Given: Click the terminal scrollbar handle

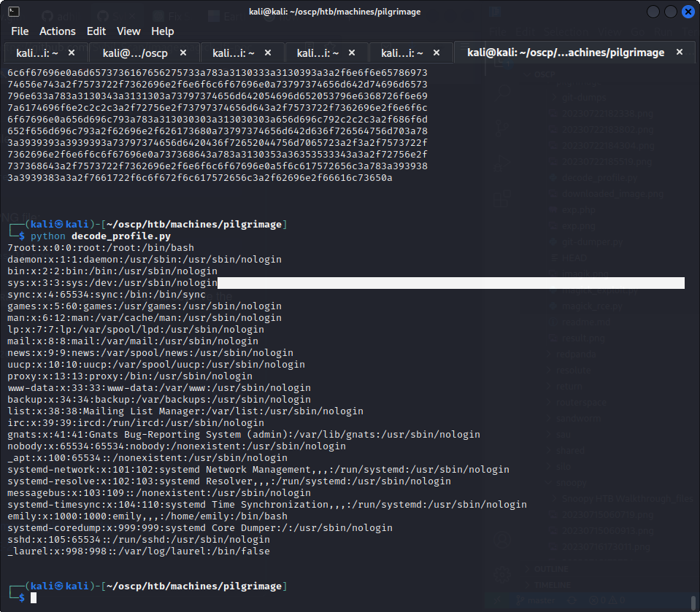Looking at the screenshot, I should coord(693,604).
